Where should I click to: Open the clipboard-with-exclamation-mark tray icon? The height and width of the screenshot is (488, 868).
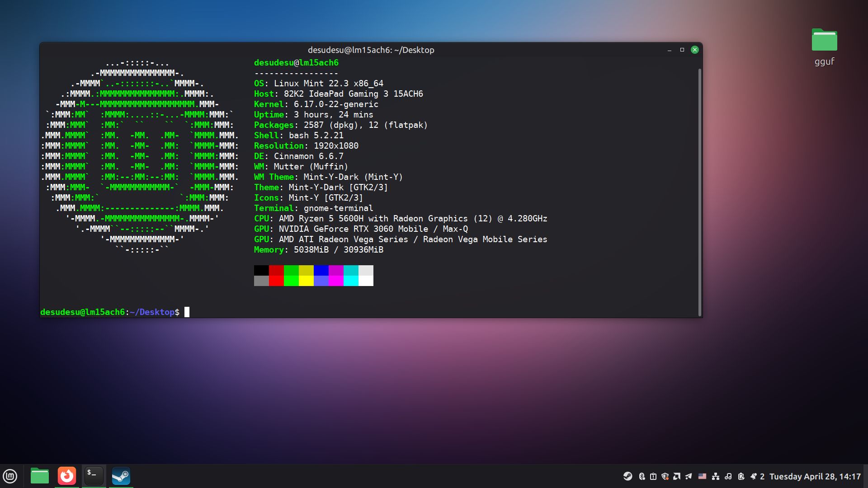653,476
